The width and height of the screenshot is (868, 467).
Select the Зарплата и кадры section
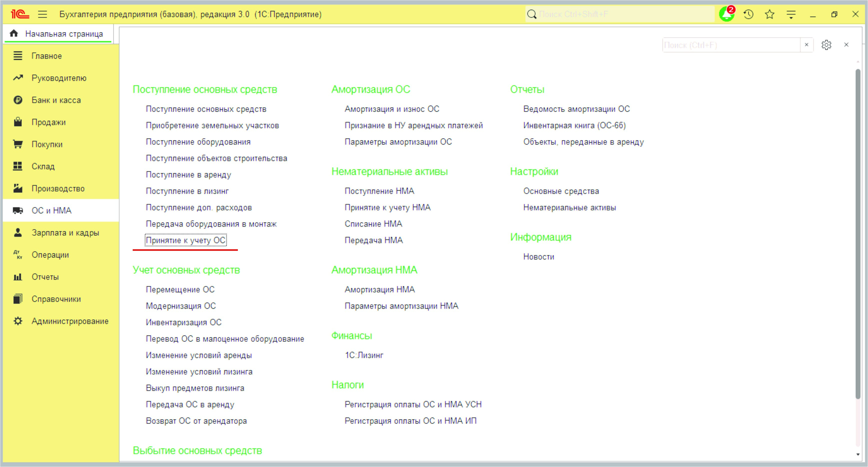click(65, 233)
